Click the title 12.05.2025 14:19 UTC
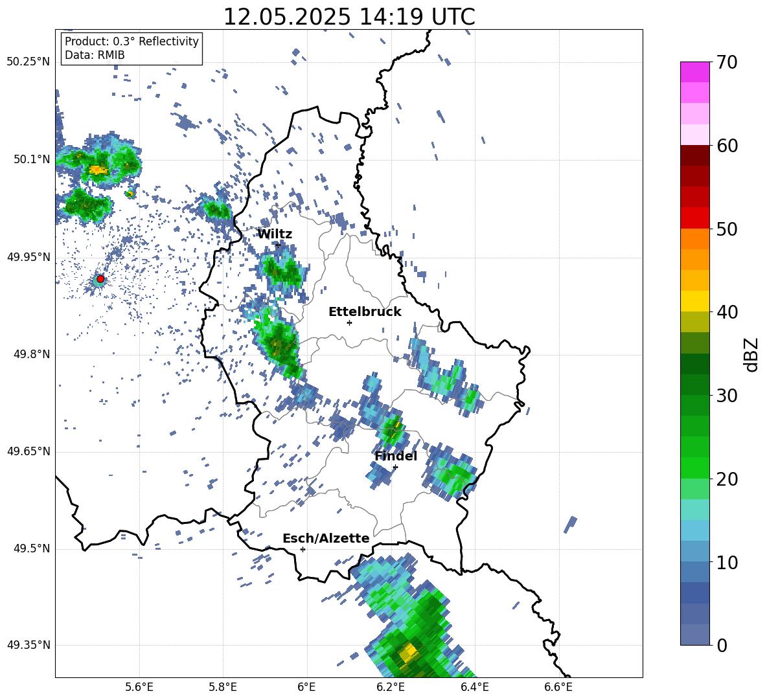The height and width of the screenshot is (700, 767). pyautogui.click(x=349, y=17)
